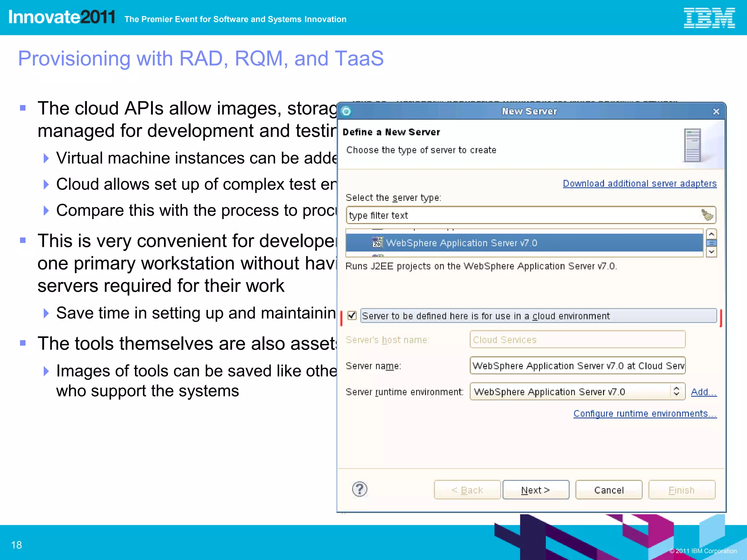The width and height of the screenshot is (747, 560).
Task: Click slide title 'Provisioning with RAD, RQM, and TaaS'
Action: [201, 58]
